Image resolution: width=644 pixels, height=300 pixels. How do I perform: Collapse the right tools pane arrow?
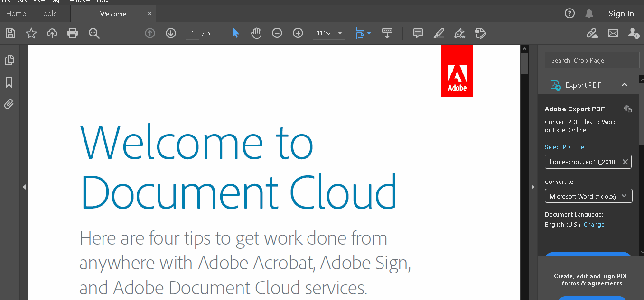[x=532, y=187]
